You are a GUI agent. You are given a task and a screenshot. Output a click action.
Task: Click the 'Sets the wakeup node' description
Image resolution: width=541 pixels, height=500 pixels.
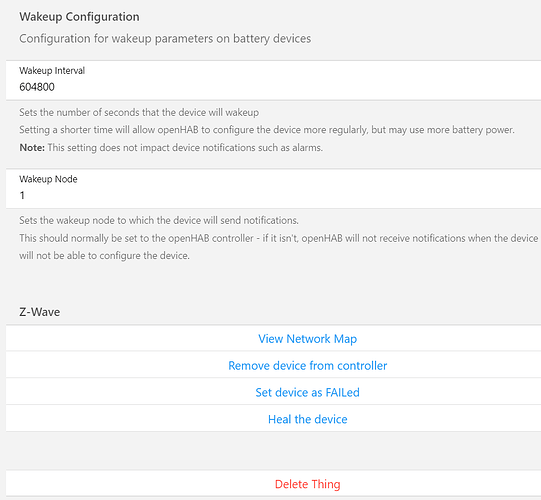159,220
